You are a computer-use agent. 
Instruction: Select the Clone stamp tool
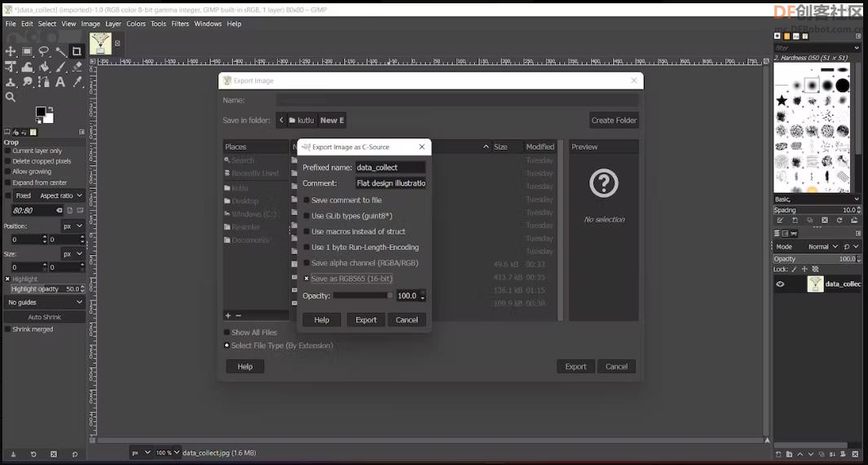(x=11, y=82)
